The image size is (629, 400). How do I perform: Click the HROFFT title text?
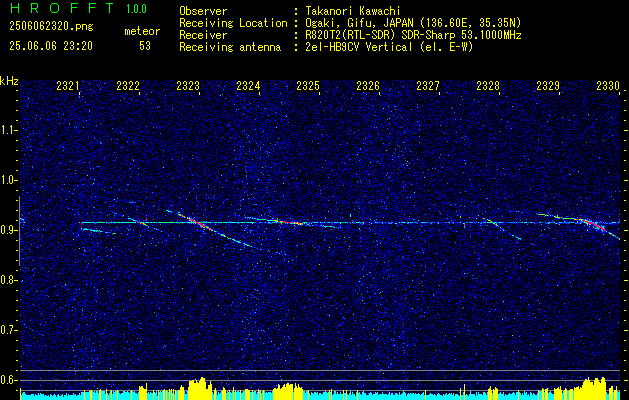click(62, 8)
